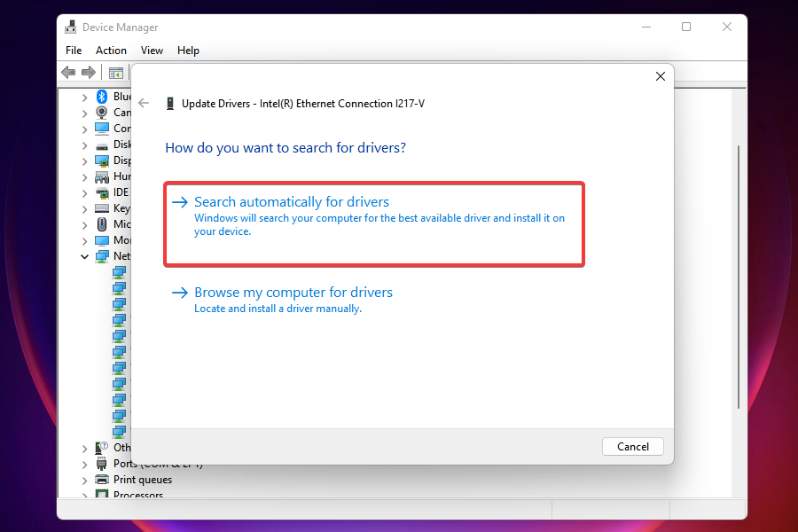The width and height of the screenshot is (798, 532).
Task: Select the Monitors icon
Action: pos(102,240)
